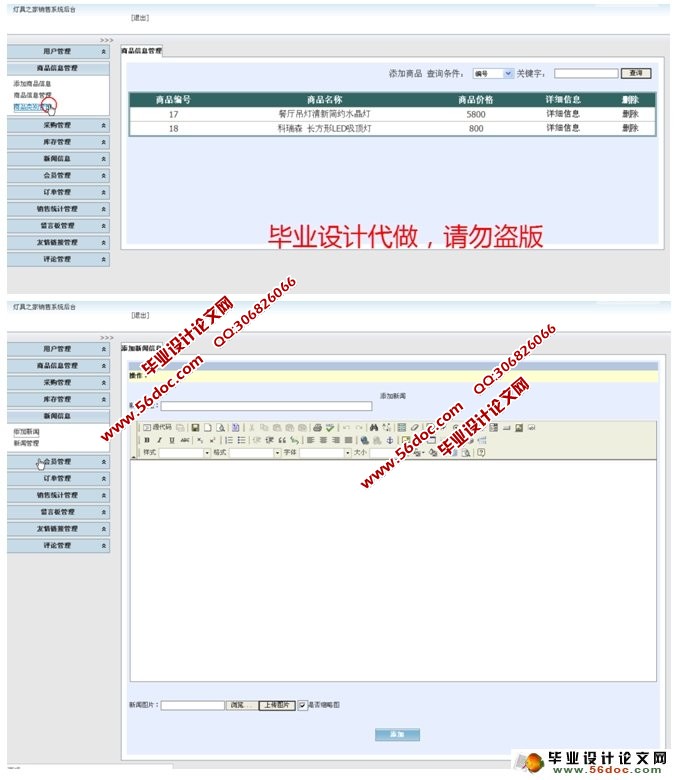Focus the 关键字 keyword input field
677x780 pixels.
point(586,74)
